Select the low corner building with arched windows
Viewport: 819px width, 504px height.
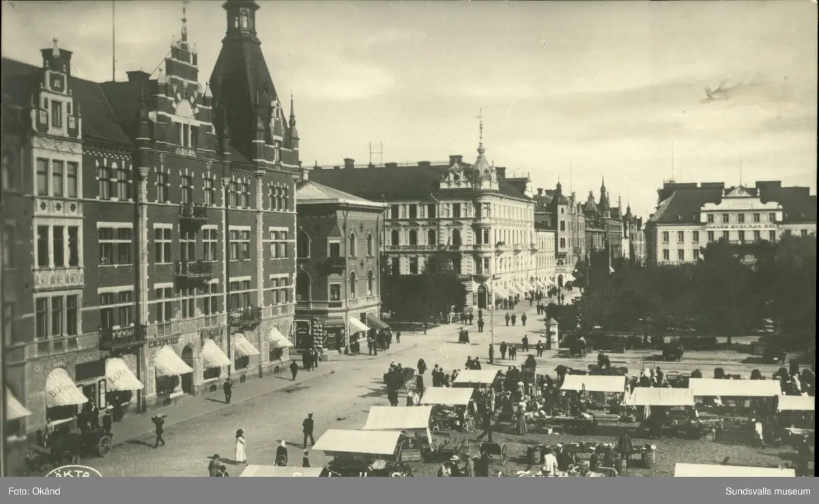pos(338,263)
